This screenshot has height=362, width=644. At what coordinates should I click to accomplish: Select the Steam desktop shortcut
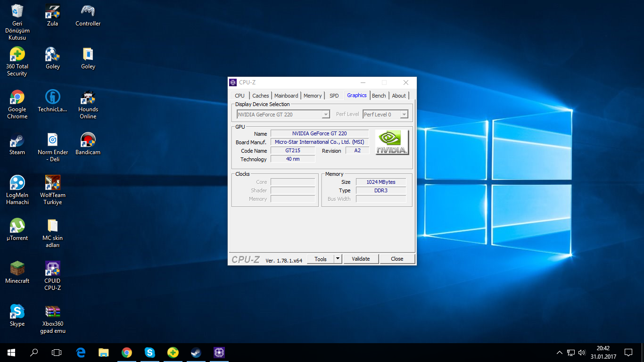tap(17, 144)
